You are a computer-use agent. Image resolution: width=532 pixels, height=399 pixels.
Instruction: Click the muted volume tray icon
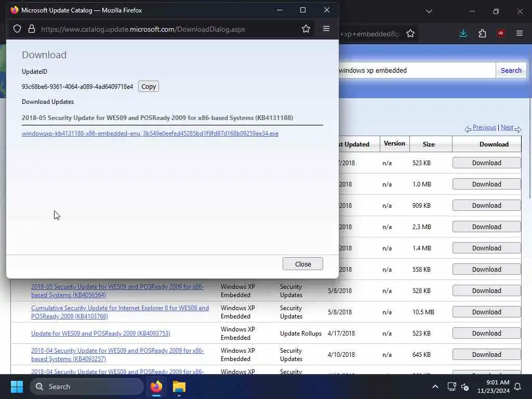[465, 387]
